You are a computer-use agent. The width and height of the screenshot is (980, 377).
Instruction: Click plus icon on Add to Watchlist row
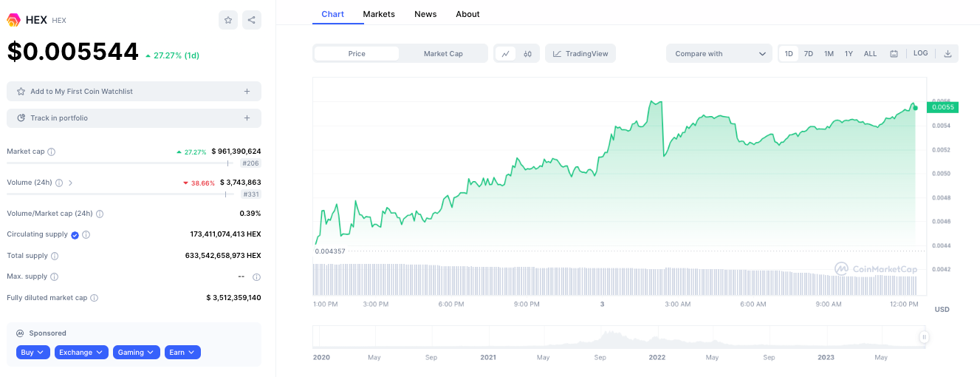247,92
